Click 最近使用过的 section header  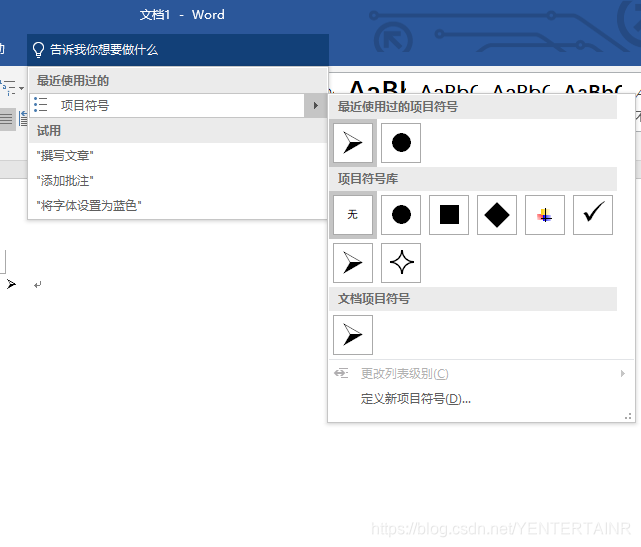(x=178, y=81)
